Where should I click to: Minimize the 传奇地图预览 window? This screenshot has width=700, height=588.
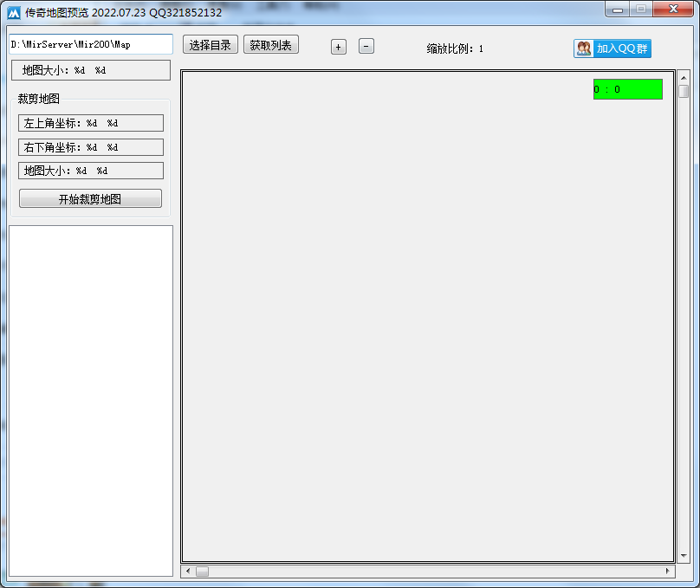[618, 10]
